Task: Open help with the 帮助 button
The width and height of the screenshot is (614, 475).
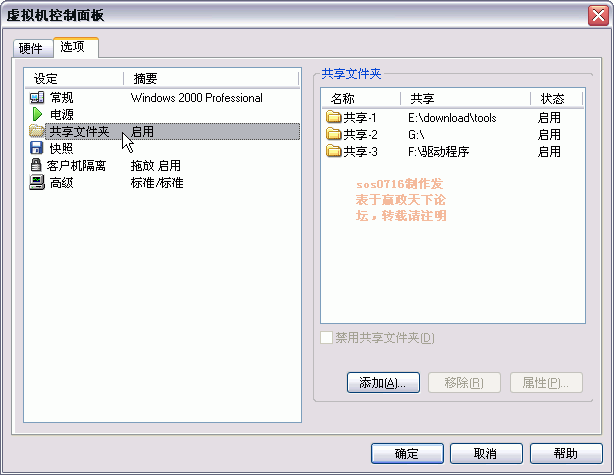Action: [x=566, y=453]
